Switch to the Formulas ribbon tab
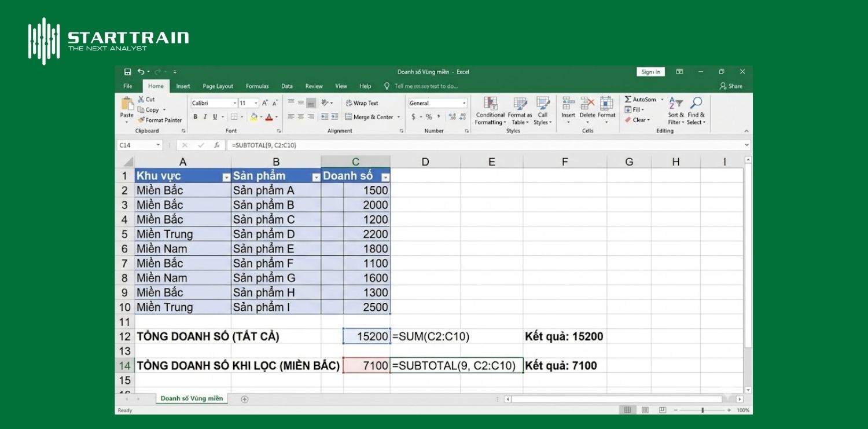 tap(257, 86)
